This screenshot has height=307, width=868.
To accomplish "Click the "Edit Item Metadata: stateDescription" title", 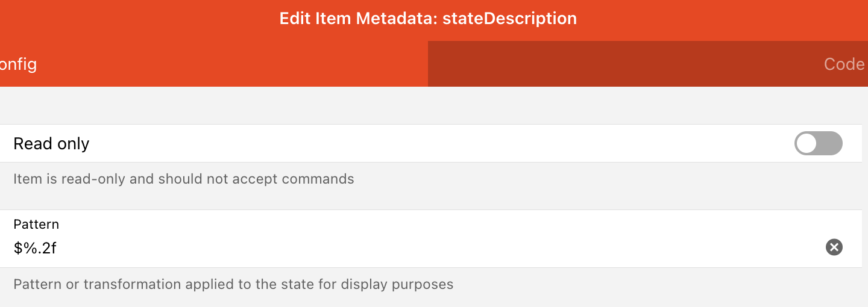I will [x=428, y=18].
